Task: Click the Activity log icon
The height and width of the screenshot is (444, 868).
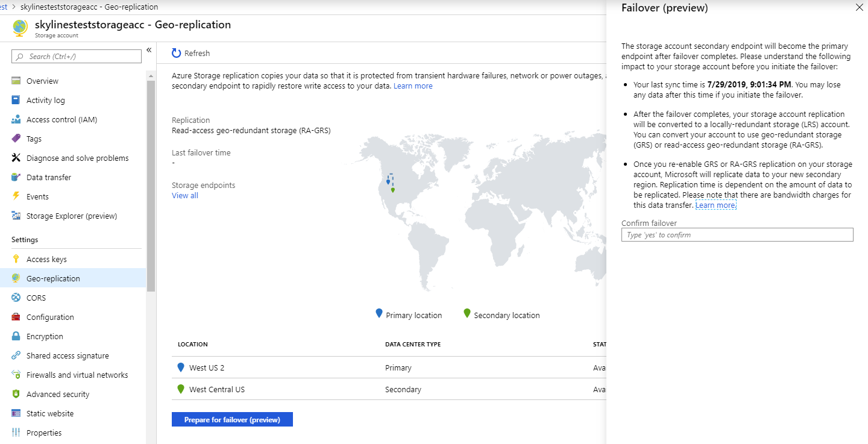Action: click(16, 100)
